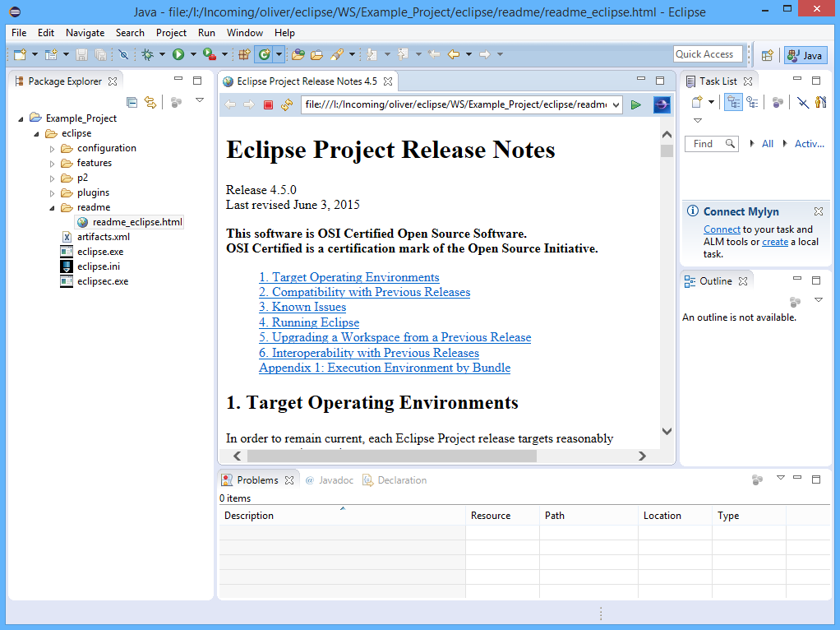Click the Open Type icon
Viewport: 840px width, 630px height.
[x=298, y=54]
